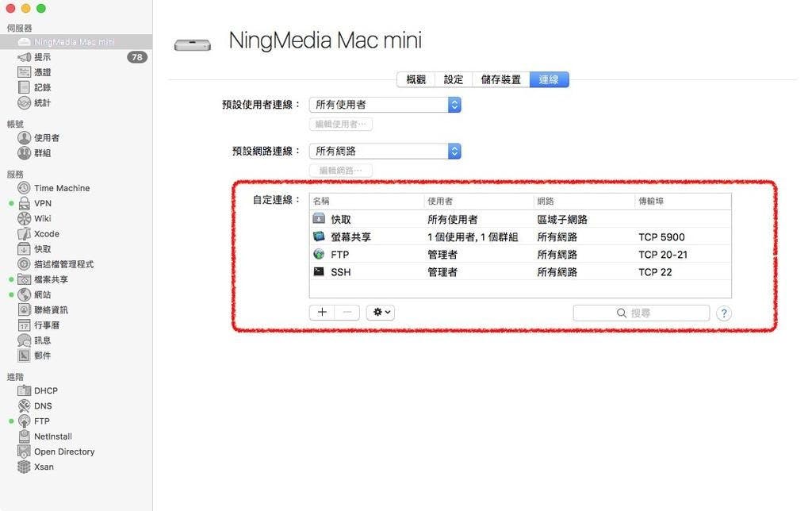Open the 預設使用者連線 dropdown
This screenshot has width=812, height=511.
click(x=385, y=105)
